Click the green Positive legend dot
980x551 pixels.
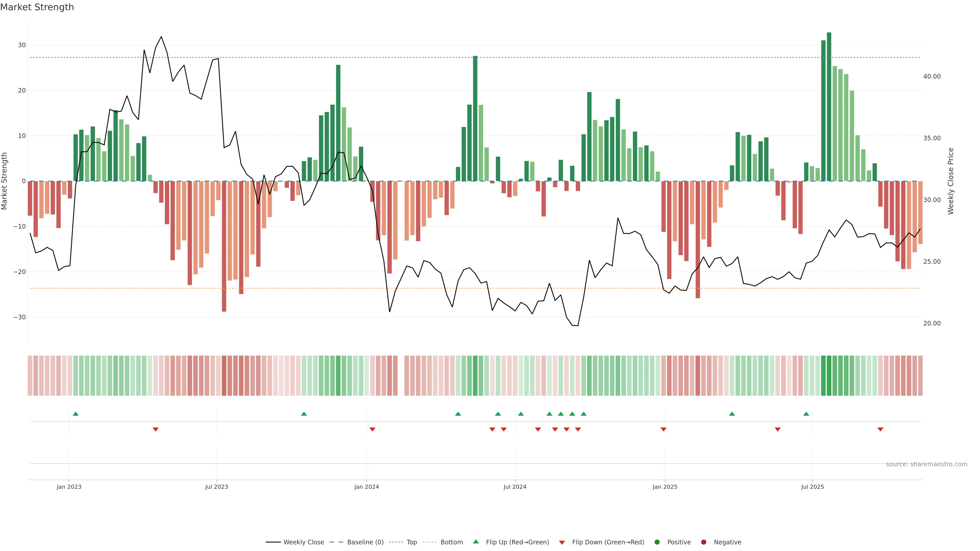click(x=657, y=542)
